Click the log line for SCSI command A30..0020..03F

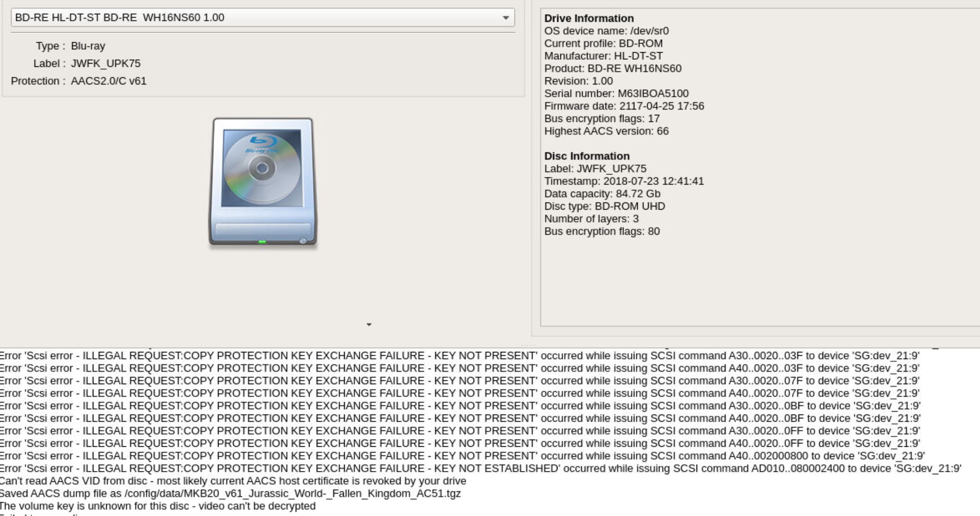[x=460, y=356]
